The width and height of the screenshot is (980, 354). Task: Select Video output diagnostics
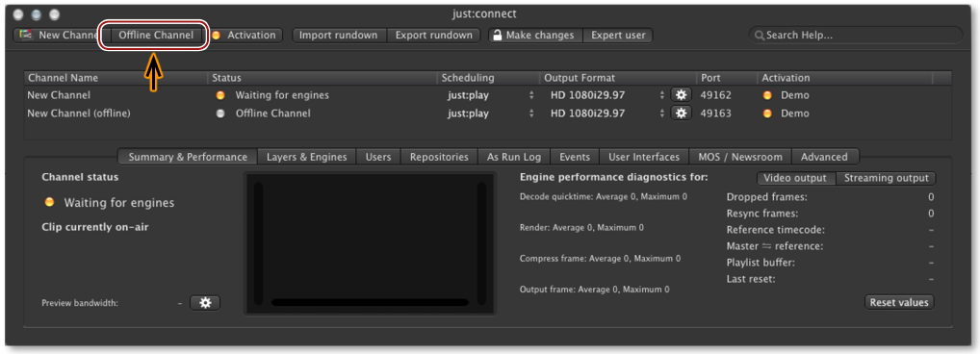(x=795, y=178)
